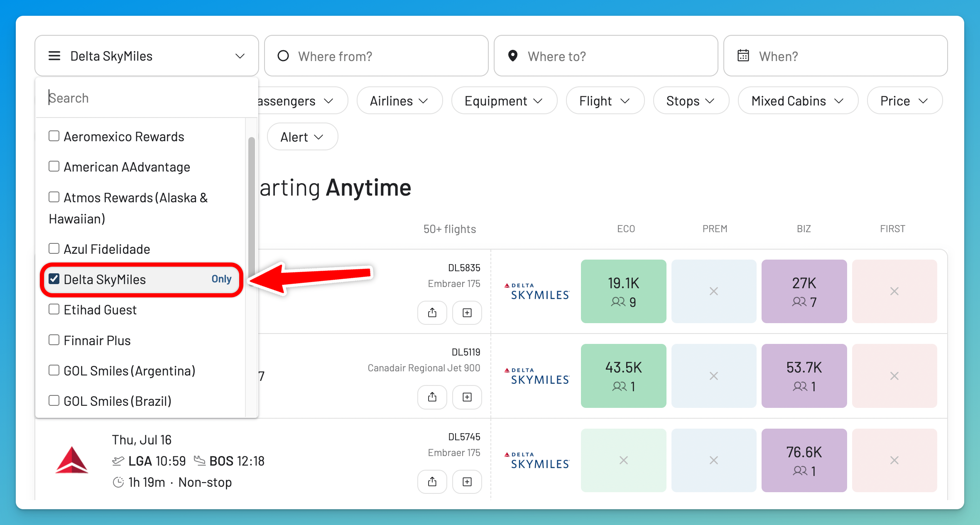Open the Flight filter dropdown

605,101
